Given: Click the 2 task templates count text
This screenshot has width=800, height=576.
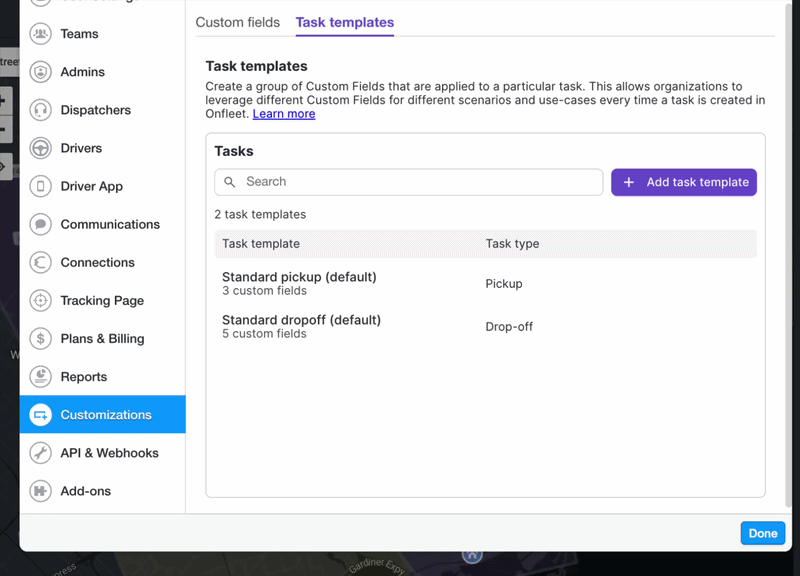Looking at the screenshot, I should (260, 214).
